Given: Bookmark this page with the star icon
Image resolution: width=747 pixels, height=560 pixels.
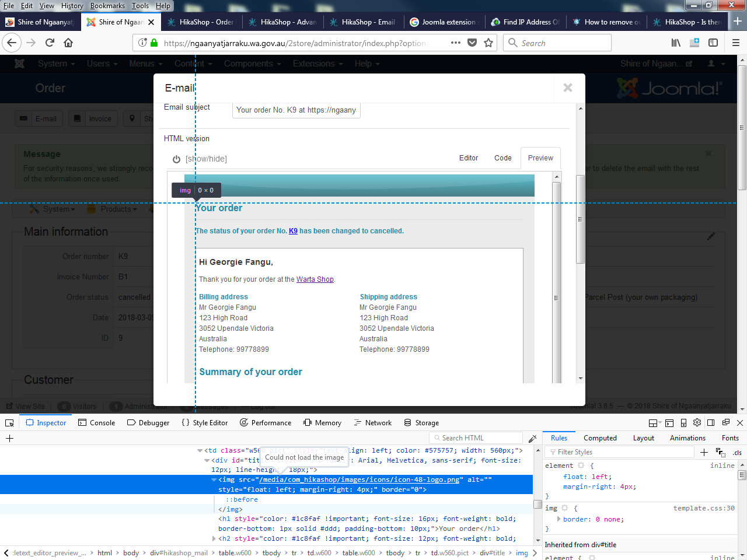Looking at the screenshot, I should [x=488, y=43].
